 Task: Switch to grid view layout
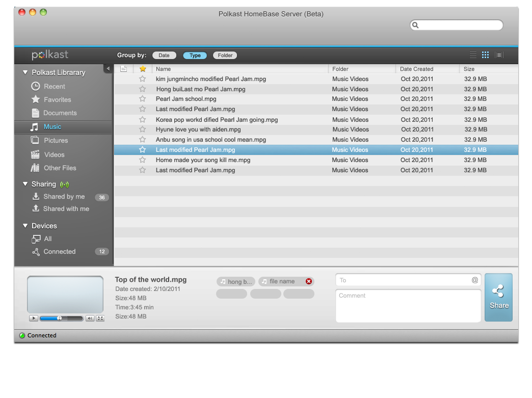pos(485,55)
